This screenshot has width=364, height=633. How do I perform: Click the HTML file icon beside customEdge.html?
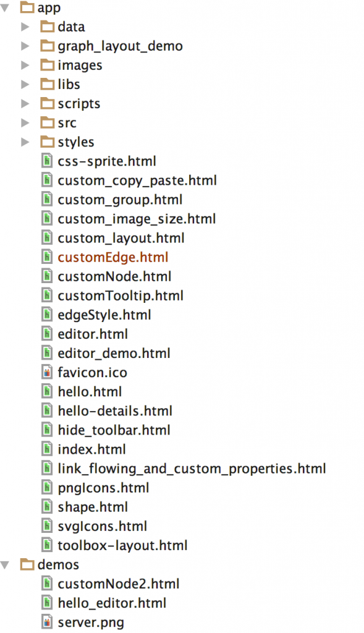[x=47, y=257]
